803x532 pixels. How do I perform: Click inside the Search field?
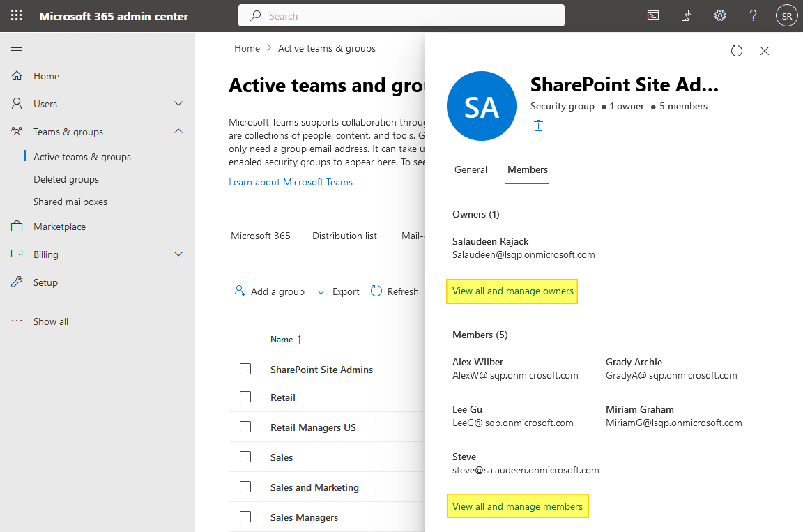click(401, 15)
